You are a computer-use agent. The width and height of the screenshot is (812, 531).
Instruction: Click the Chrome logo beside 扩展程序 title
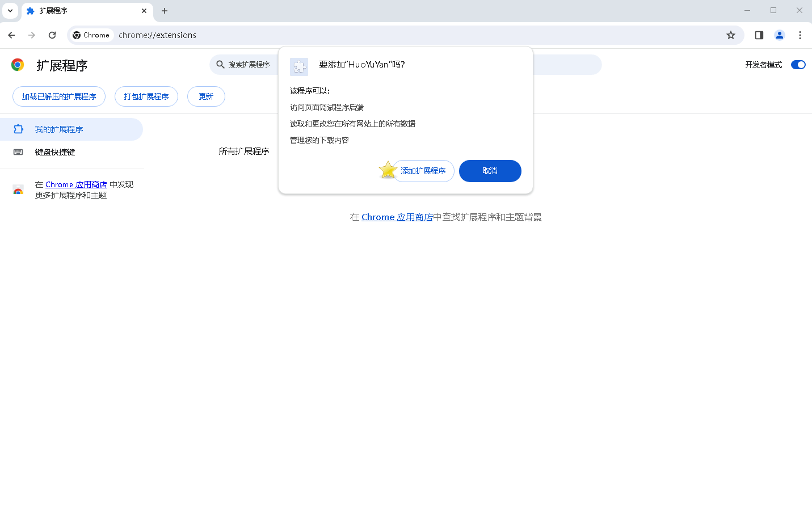coord(18,65)
